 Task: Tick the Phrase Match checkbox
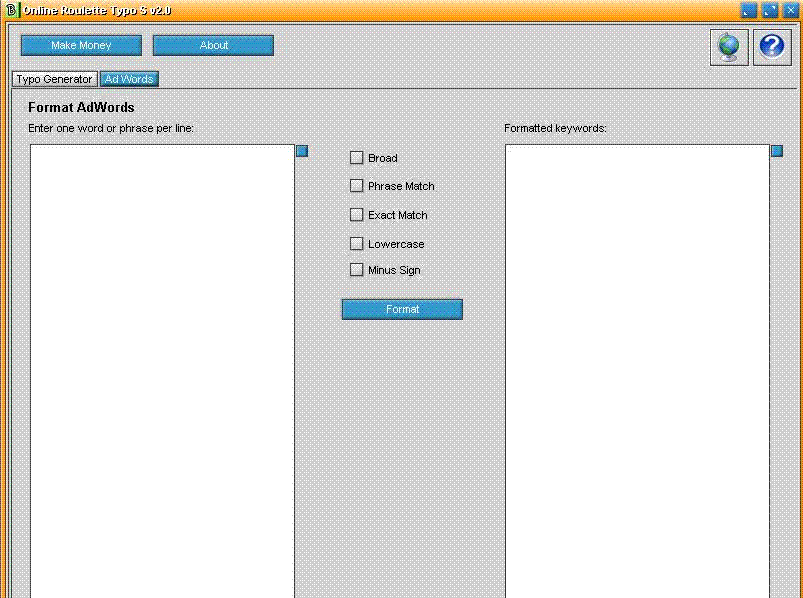tap(356, 186)
